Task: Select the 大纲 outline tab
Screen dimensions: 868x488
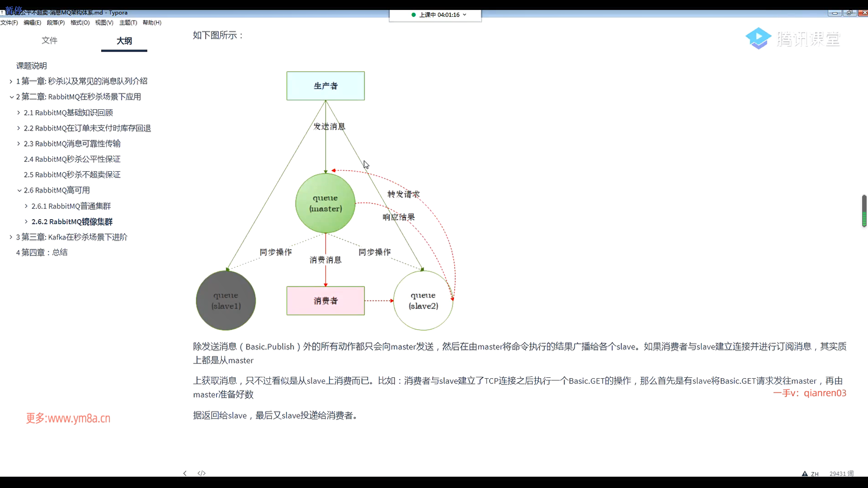Action: click(x=124, y=41)
